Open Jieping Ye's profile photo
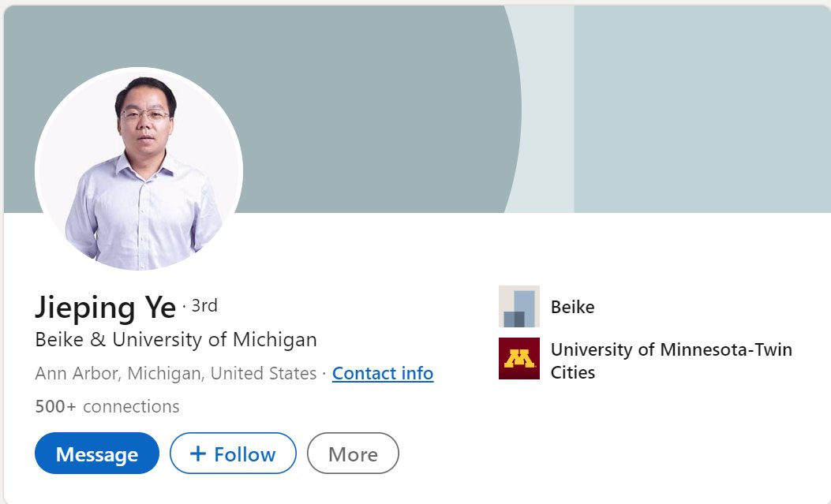 click(x=139, y=169)
